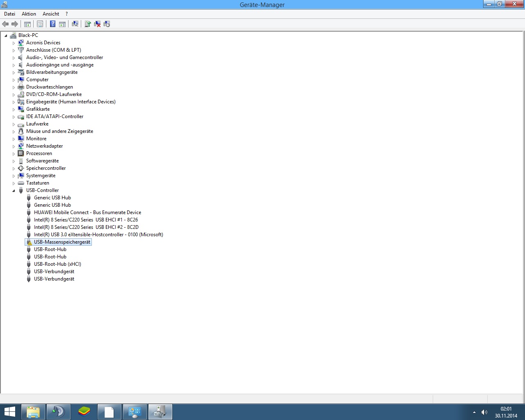525x420 pixels.
Task: Click the Black-PC computer label
Action: click(28, 35)
